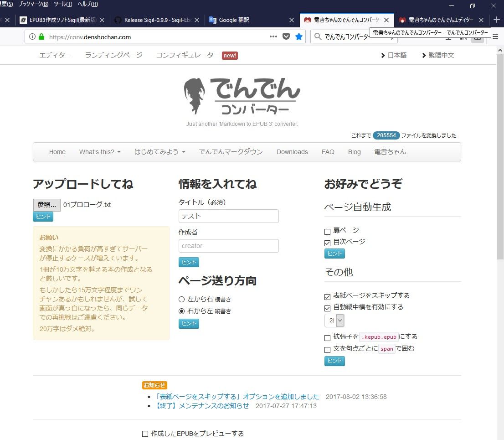Expand the はじめてみよう dropdown menu

(x=160, y=152)
